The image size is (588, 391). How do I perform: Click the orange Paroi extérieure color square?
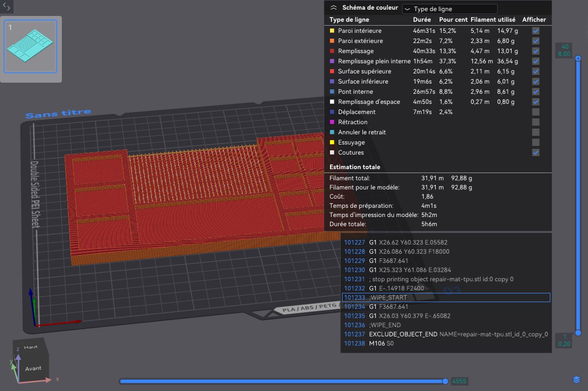(x=332, y=41)
